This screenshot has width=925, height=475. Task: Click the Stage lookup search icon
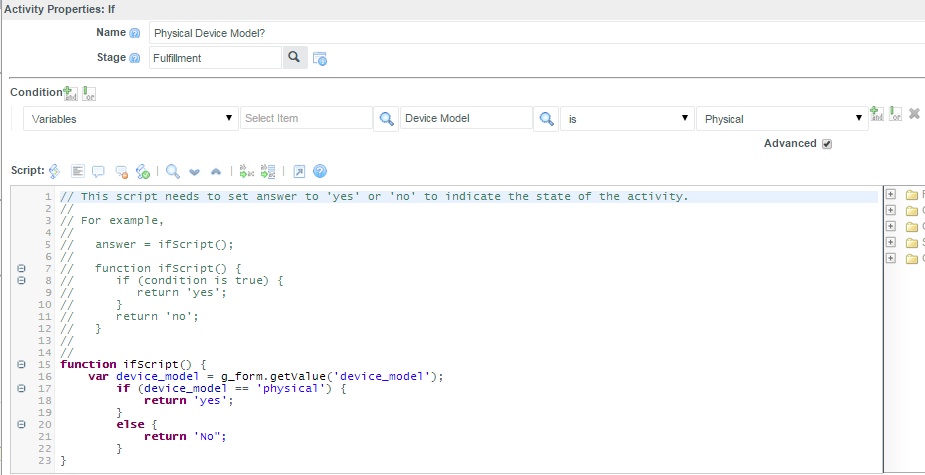coord(295,58)
